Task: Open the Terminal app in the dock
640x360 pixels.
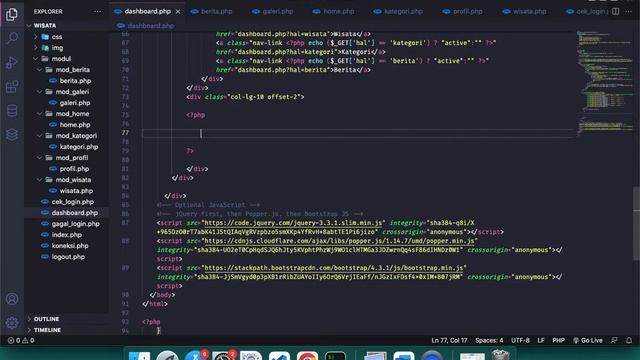Action: pos(336,355)
